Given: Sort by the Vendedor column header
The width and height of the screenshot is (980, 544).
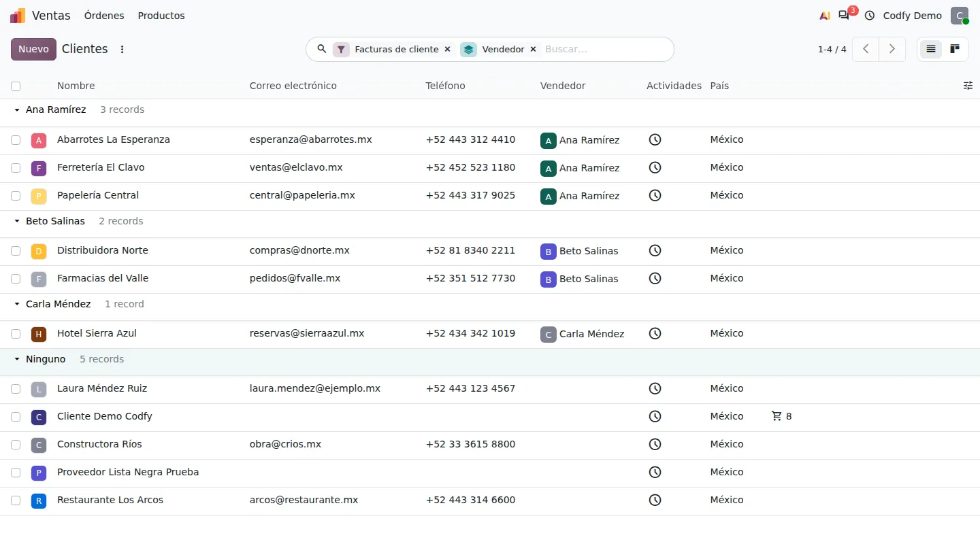Looking at the screenshot, I should click(x=563, y=86).
